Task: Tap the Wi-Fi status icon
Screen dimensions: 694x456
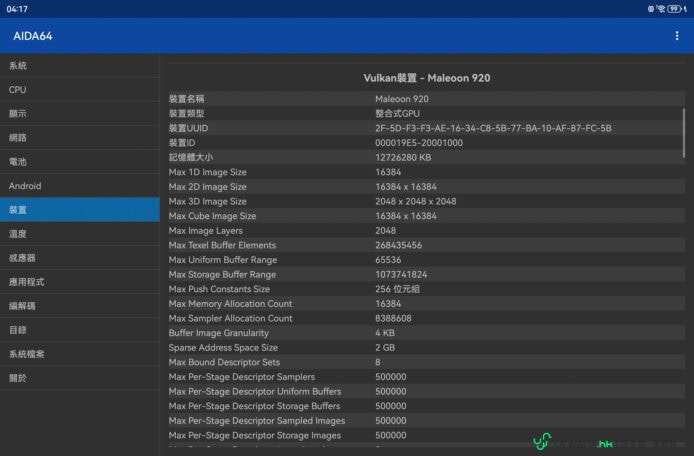Action: click(661, 9)
